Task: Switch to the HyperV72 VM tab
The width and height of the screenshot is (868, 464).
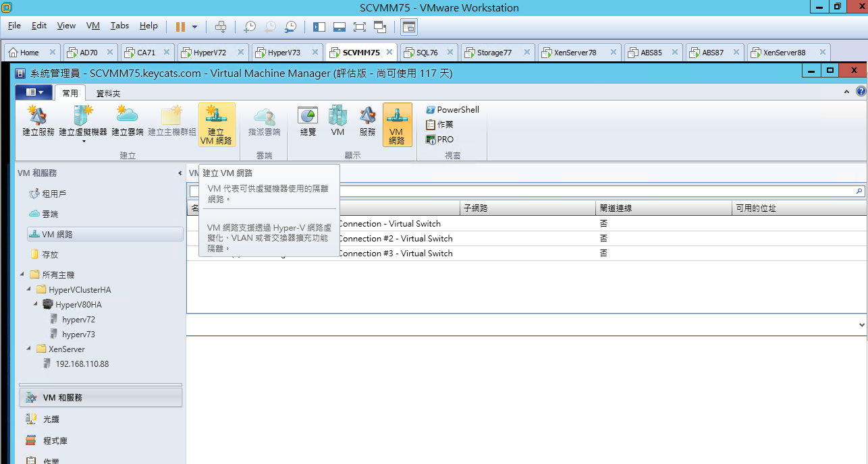Action: pos(213,53)
